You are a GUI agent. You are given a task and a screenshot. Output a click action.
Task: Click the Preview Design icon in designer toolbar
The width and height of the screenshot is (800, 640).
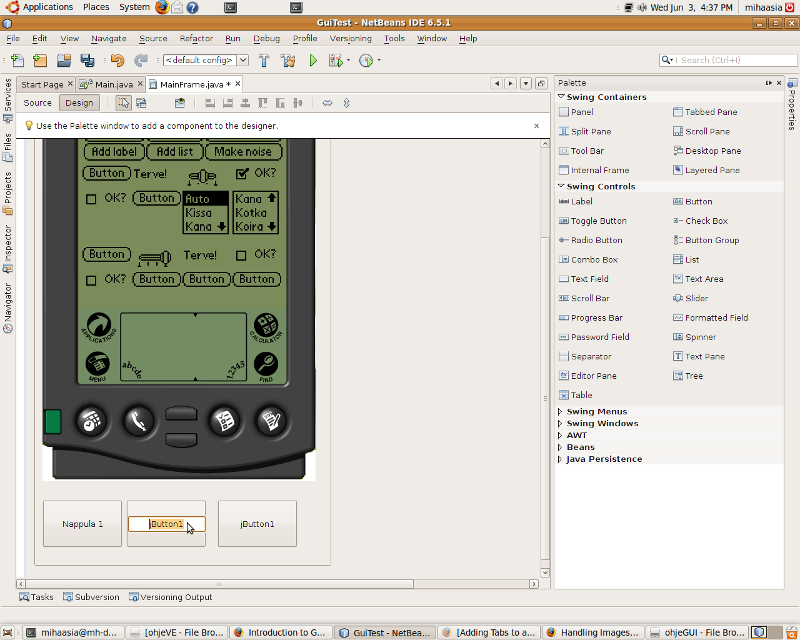[180, 103]
